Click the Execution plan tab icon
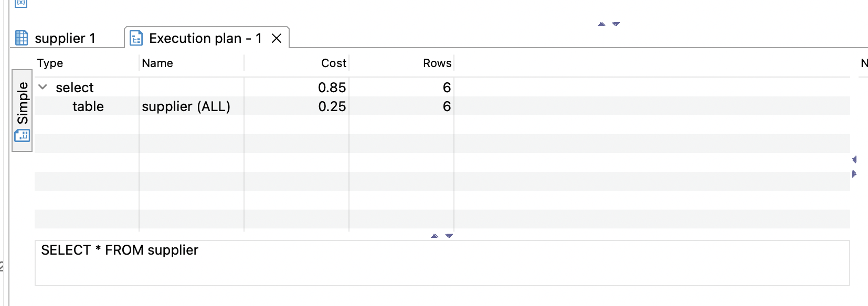 click(136, 38)
